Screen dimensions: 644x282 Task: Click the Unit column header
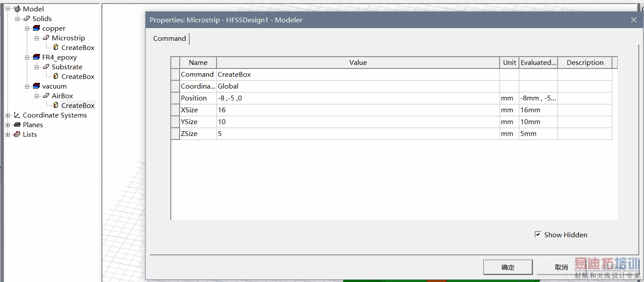click(509, 62)
